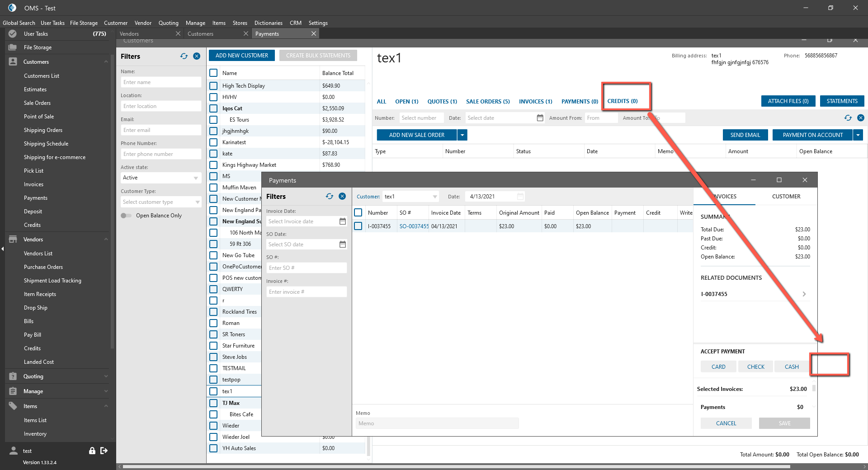Close the Vendors tab
Screen dimensions: 868x470
pyautogui.click(x=178, y=34)
